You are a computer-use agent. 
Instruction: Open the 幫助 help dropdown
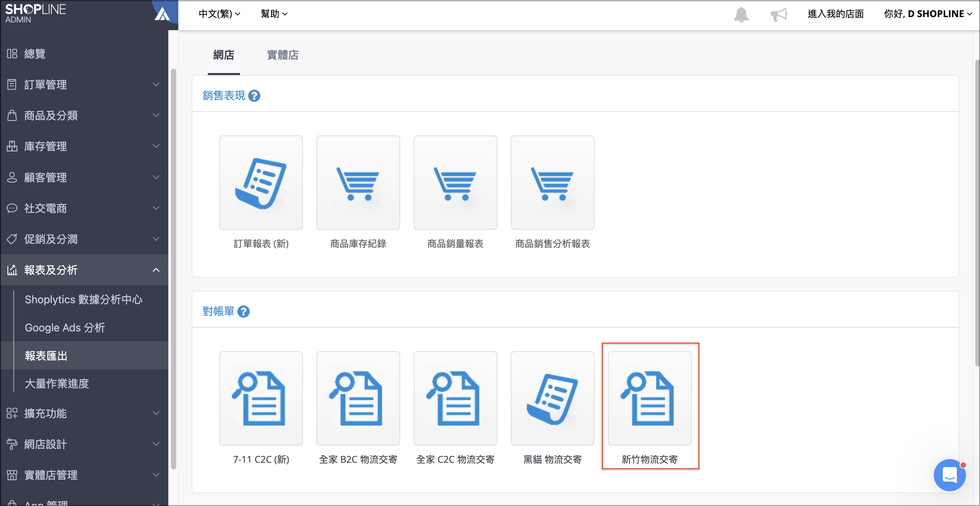tap(274, 14)
